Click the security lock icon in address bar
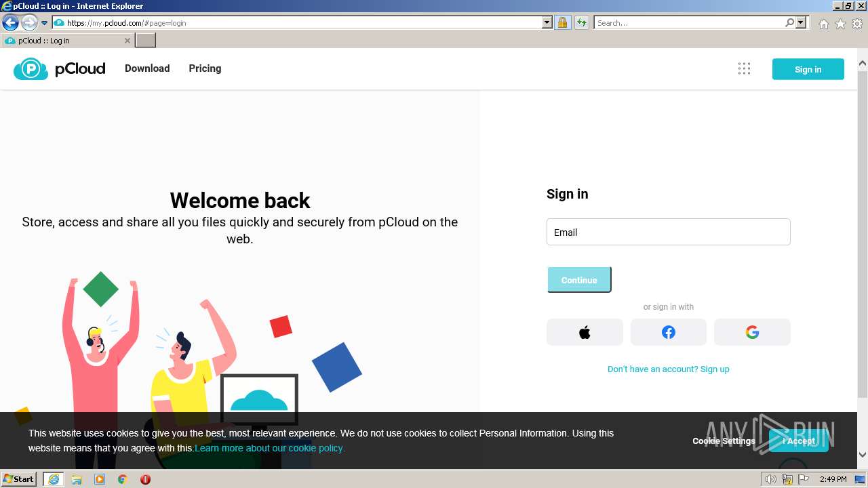Viewport: 868px width, 488px height. [562, 23]
